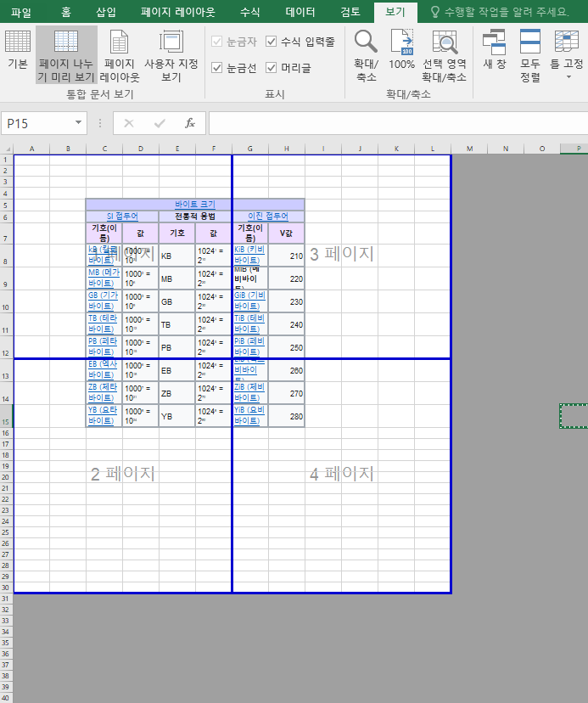Confirm formula entry with the check button

(x=160, y=123)
